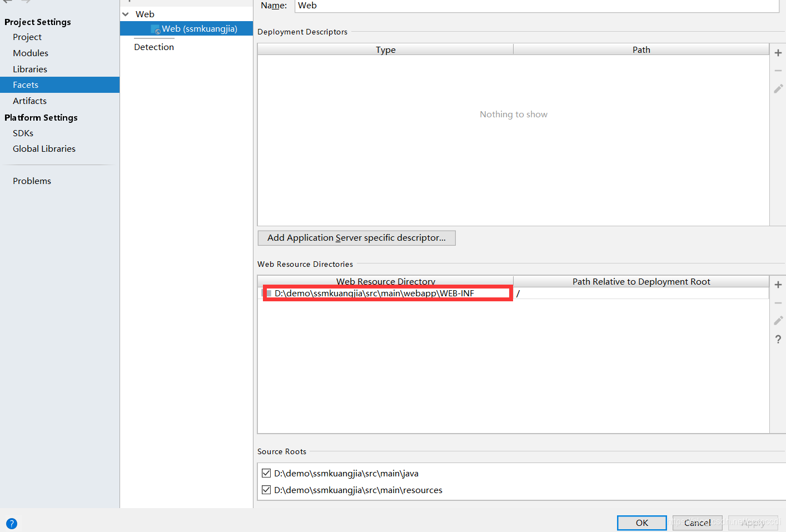Edit web resource directory pencil icon

point(778,321)
